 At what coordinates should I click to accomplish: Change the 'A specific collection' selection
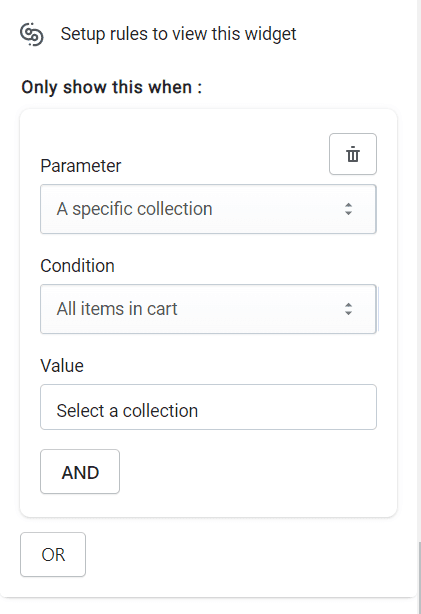(x=134, y=209)
